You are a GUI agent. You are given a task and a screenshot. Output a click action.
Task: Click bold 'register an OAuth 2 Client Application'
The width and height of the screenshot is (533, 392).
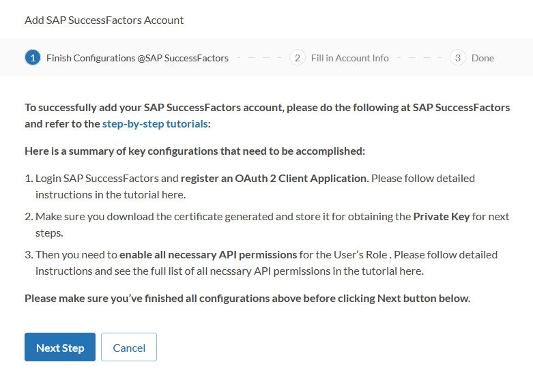pos(274,178)
